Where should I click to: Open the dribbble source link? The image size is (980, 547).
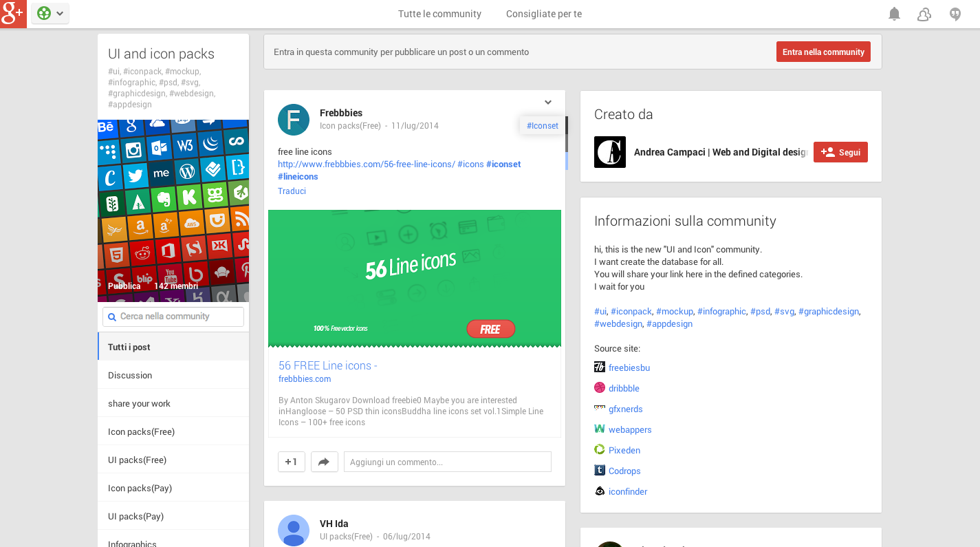(624, 388)
